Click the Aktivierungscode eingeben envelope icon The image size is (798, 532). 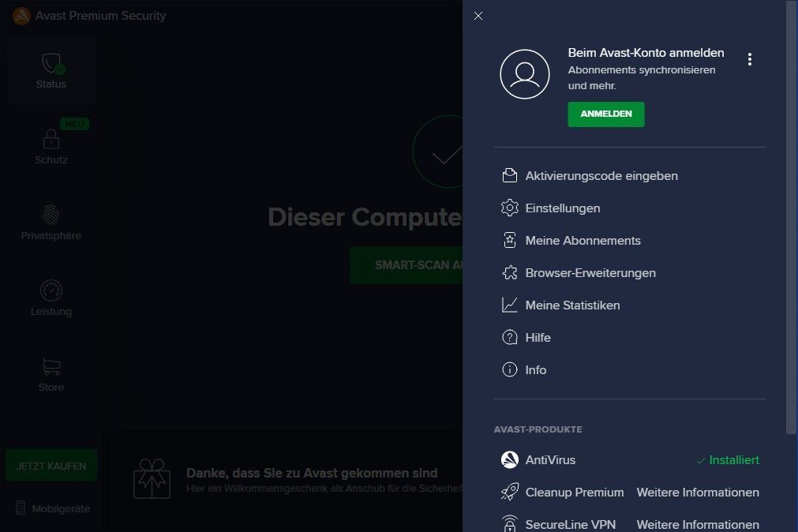click(x=510, y=175)
